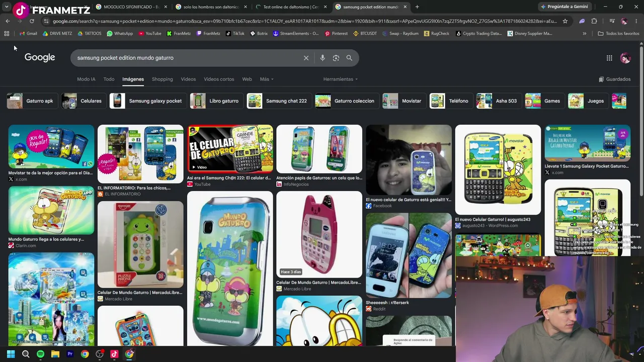Open Premiere Pro from the taskbar

(x=70, y=354)
